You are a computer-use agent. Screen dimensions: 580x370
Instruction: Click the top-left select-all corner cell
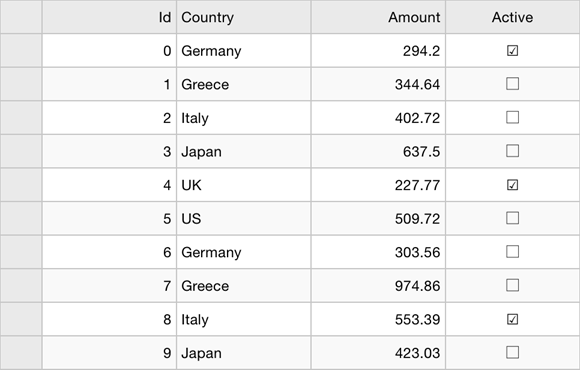click(21, 17)
